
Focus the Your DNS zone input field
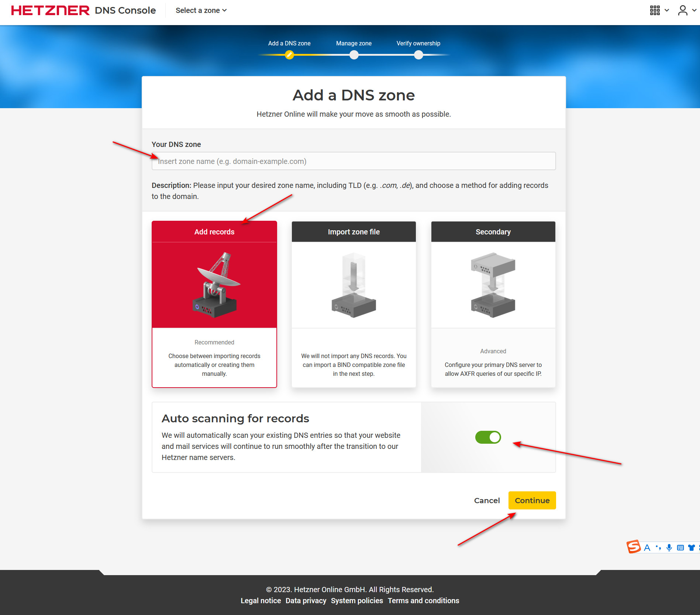[354, 161]
